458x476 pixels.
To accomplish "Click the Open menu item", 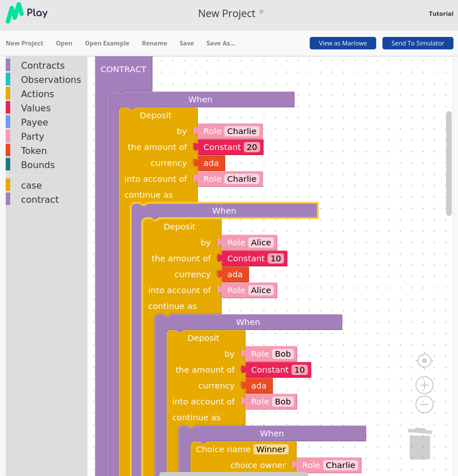I will click(64, 43).
